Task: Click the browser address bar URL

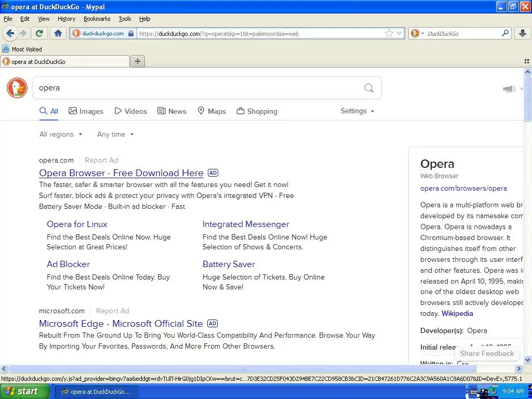Action: [x=261, y=34]
